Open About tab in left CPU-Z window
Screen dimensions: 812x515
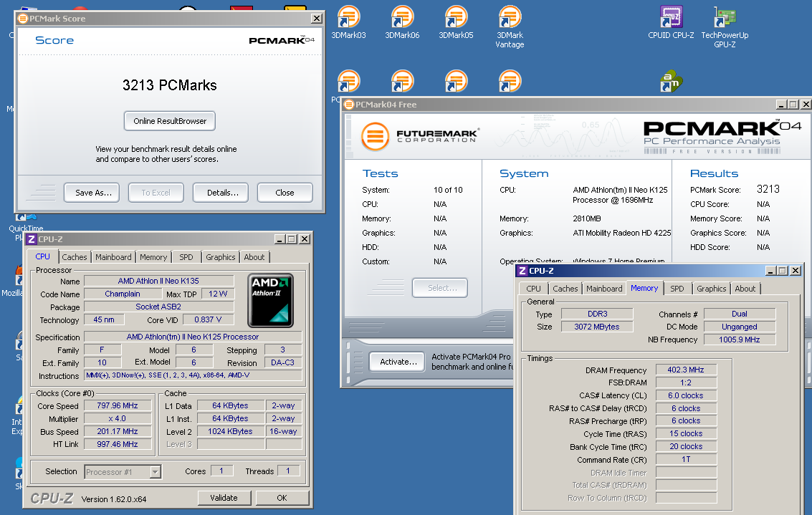pyautogui.click(x=254, y=257)
